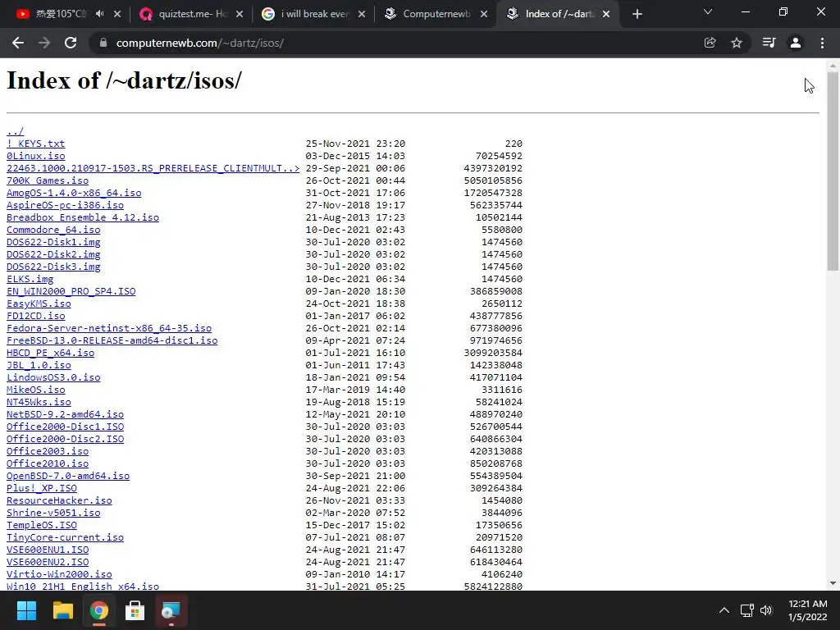Screen dimensions: 840x630
Task: Download MikeOS.iso
Action: (x=36, y=390)
